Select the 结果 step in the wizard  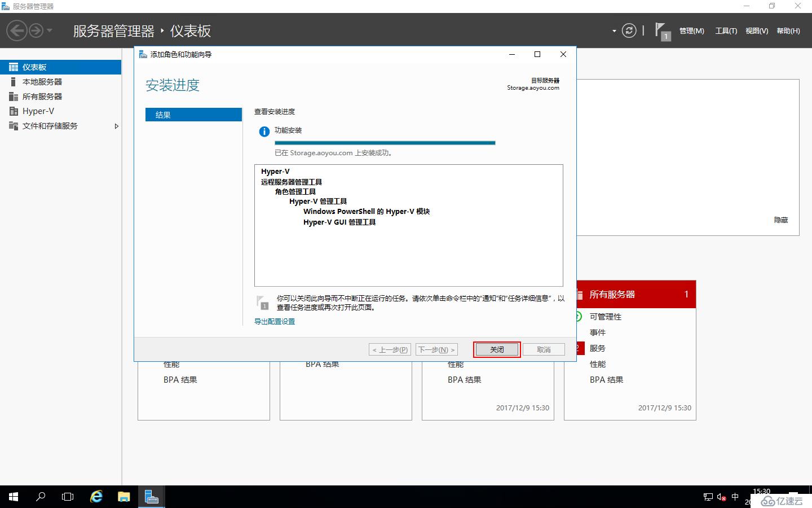[193, 115]
